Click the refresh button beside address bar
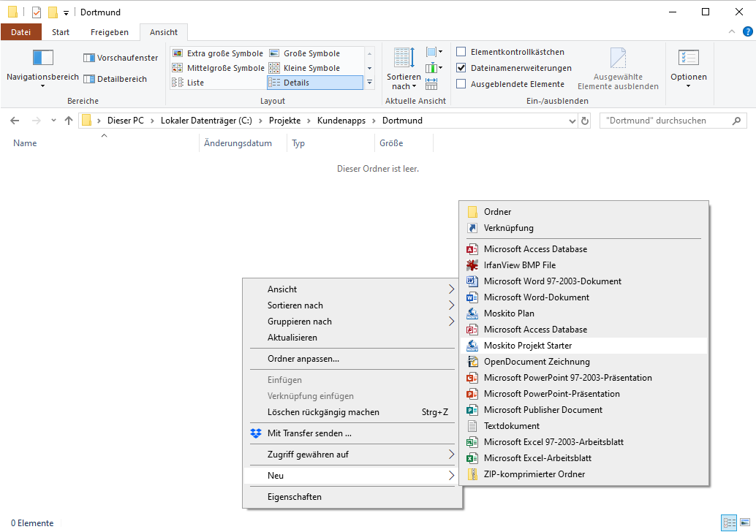Image resolution: width=756 pixels, height=532 pixels. point(584,121)
